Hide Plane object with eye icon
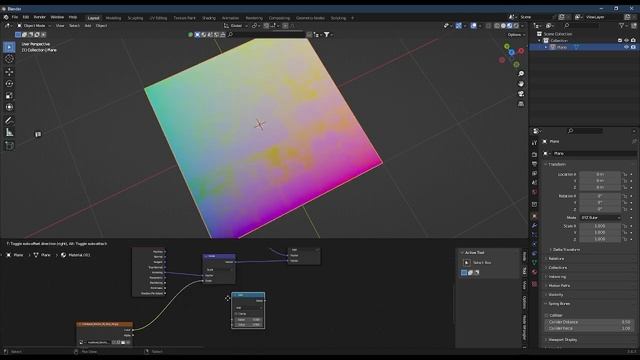Image resolution: width=640 pixels, height=360 pixels. (x=626, y=47)
